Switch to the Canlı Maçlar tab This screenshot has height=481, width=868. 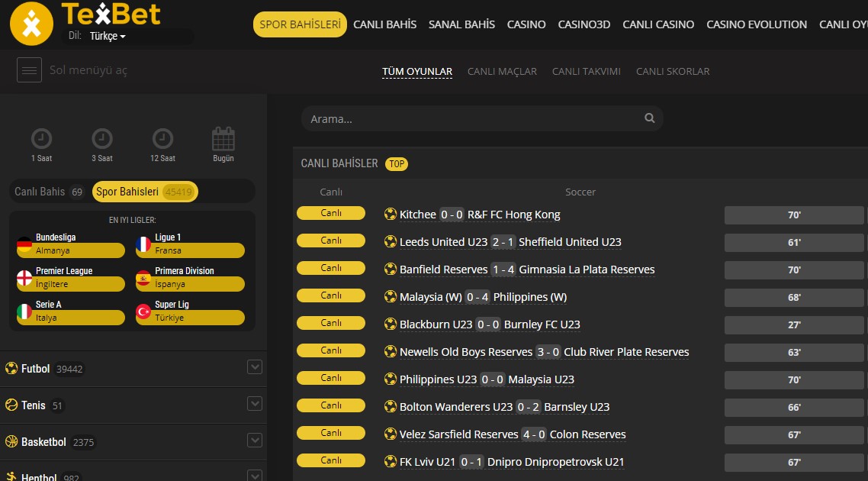(502, 71)
